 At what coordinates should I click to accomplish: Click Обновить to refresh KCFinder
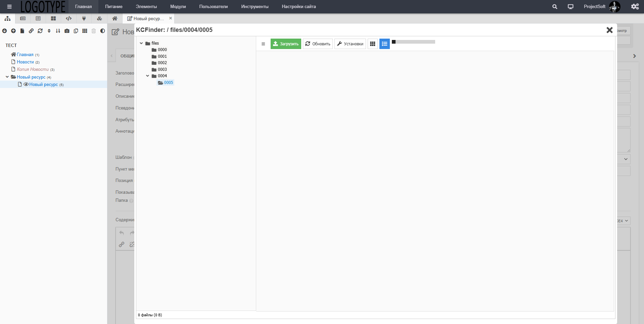[x=317, y=44]
